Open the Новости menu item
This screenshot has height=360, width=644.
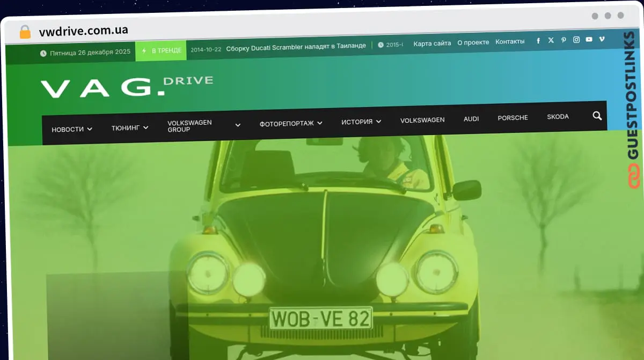pos(68,129)
